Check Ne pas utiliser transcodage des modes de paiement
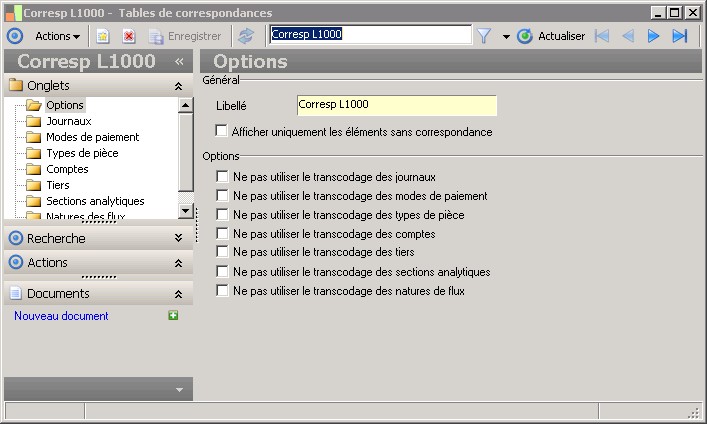Image resolution: width=707 pixels, height=424 pixels. click(x=222, y=195)
